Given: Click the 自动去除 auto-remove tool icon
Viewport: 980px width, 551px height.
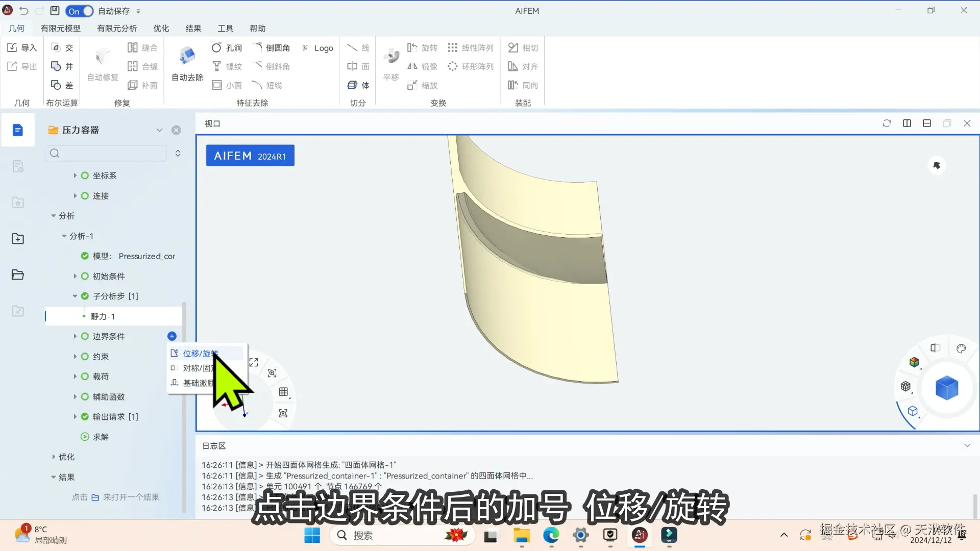Looking at the screenshot, I should point(187,56).
